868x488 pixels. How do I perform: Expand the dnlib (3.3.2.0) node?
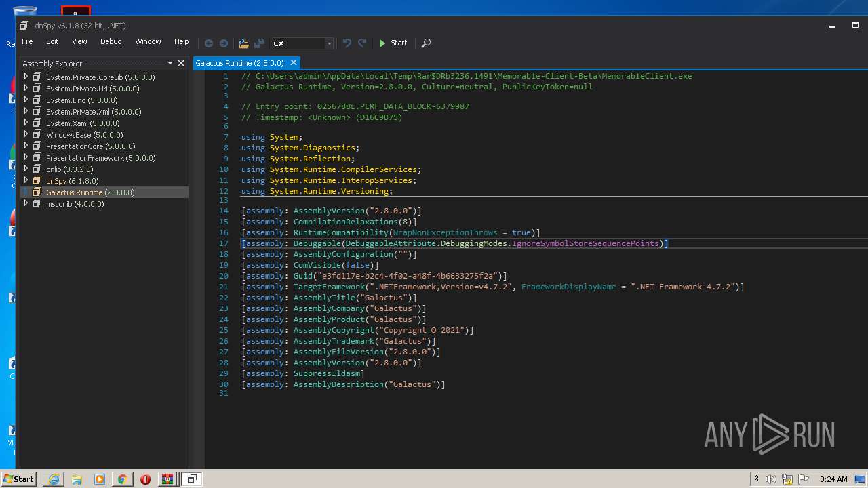pos(26,169)
